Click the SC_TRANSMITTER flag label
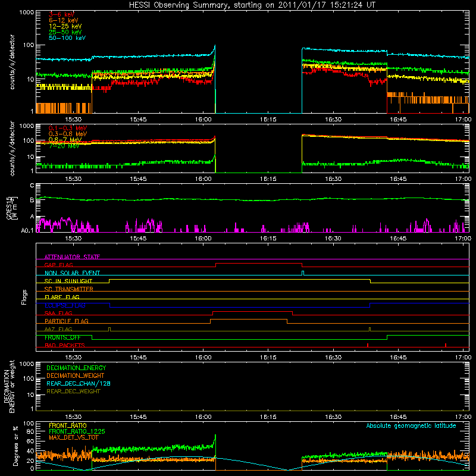The width and height of the screenshot is (476, 476). 69,289
